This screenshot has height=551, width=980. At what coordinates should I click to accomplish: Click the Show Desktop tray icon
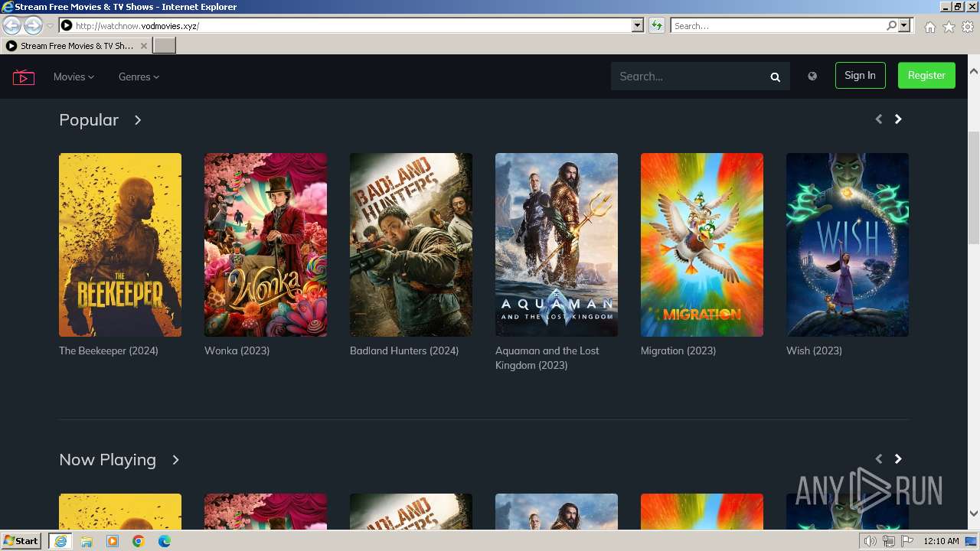click(971, 541)
